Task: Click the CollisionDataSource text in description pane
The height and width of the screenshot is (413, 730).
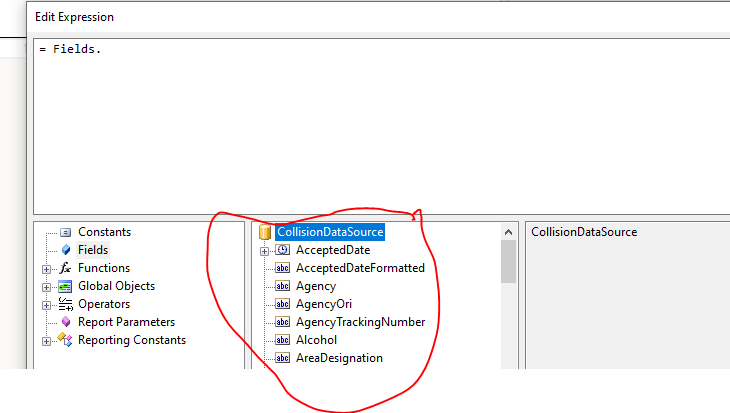Action: tap(584, 232)
